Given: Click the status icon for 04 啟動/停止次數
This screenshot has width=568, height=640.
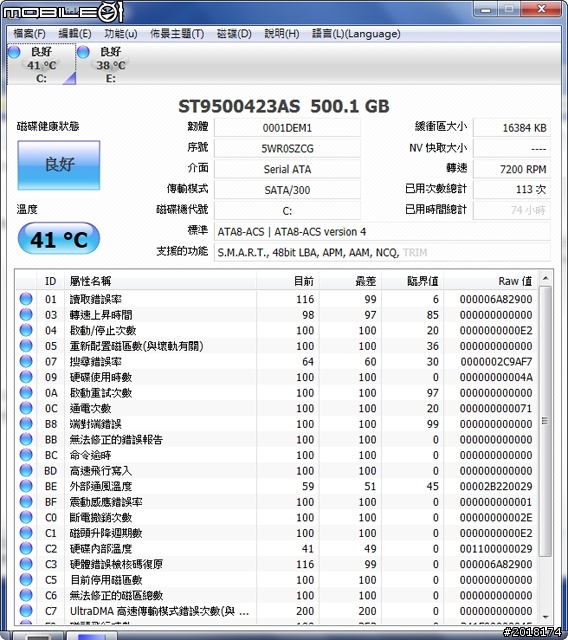Looking at the screenshot, I should coord(26,330).
